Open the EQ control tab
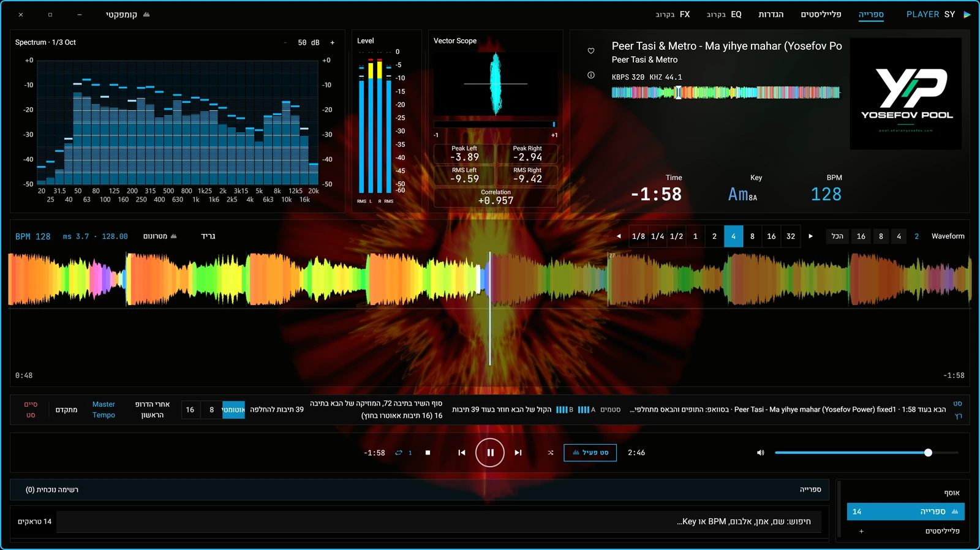The width and height of the screenshot is (980, 550). tap(724, 15)
